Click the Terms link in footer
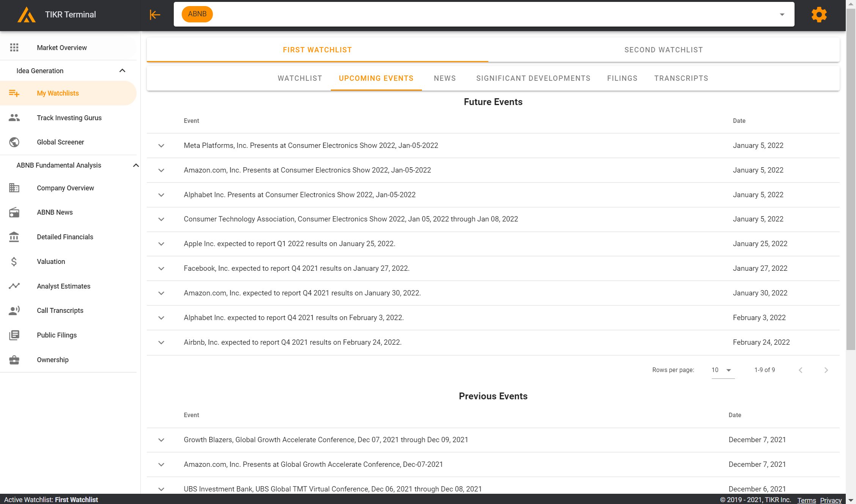 pyautogui.click(x=806, y=500)
